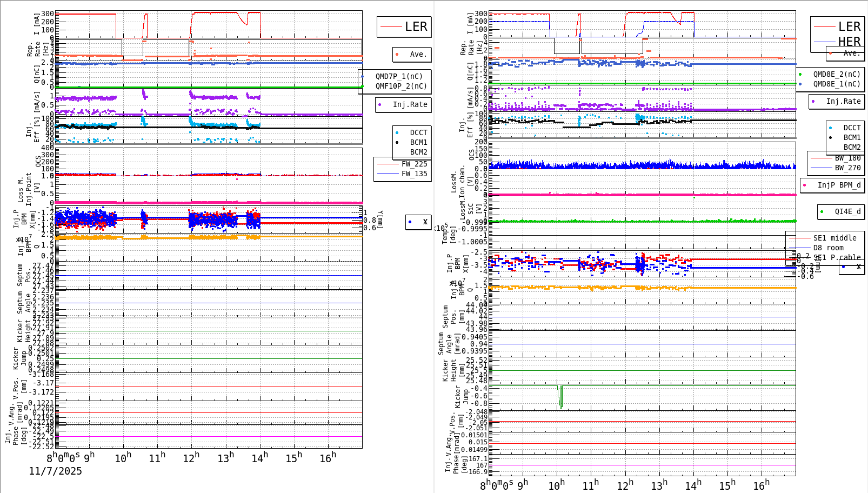This screenshot has height=493, width=868.
Task: Select the QMD7P_1 legend marker
Action: pos(363,76)
